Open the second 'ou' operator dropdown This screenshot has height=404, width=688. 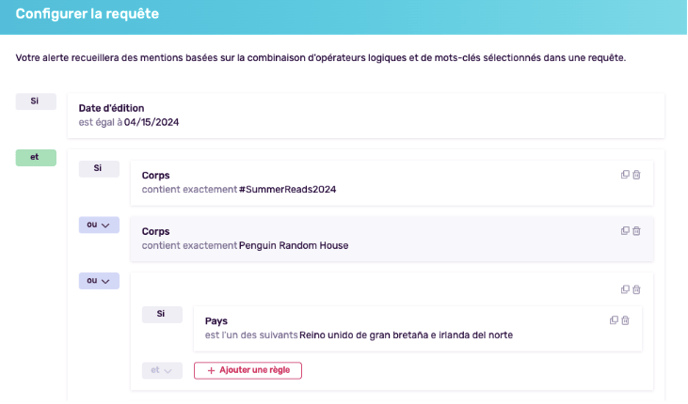(99, 281)
